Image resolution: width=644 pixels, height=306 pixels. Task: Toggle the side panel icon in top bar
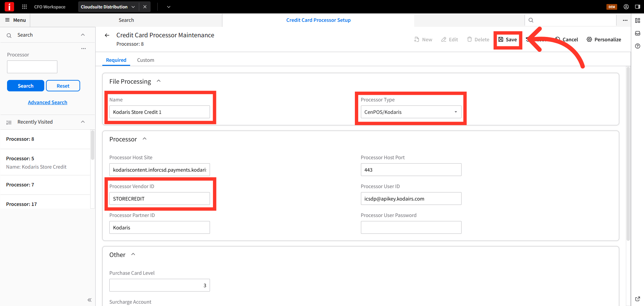point(638,7)
